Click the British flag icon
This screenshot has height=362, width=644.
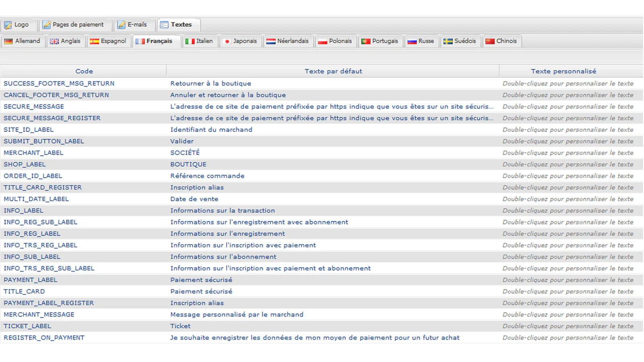pyautogui.click(x=54, y=41)
